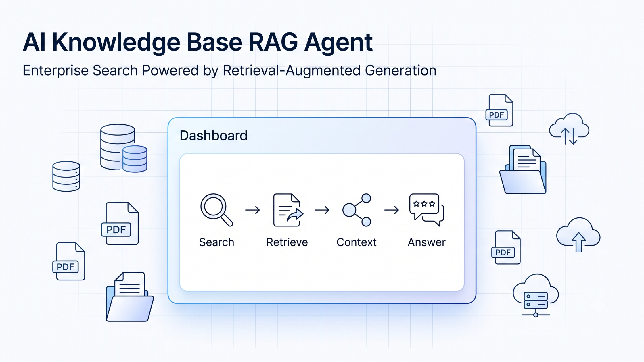This screenshot has height=362, width=644.
Task: Click the Enterprise Search subtitle text
Action: click(x=229, y=70)
